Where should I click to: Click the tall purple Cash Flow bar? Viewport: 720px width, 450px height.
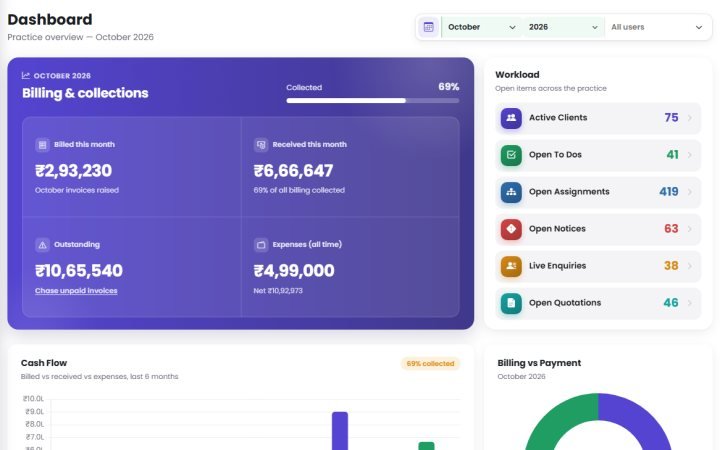tap(340, 431)
